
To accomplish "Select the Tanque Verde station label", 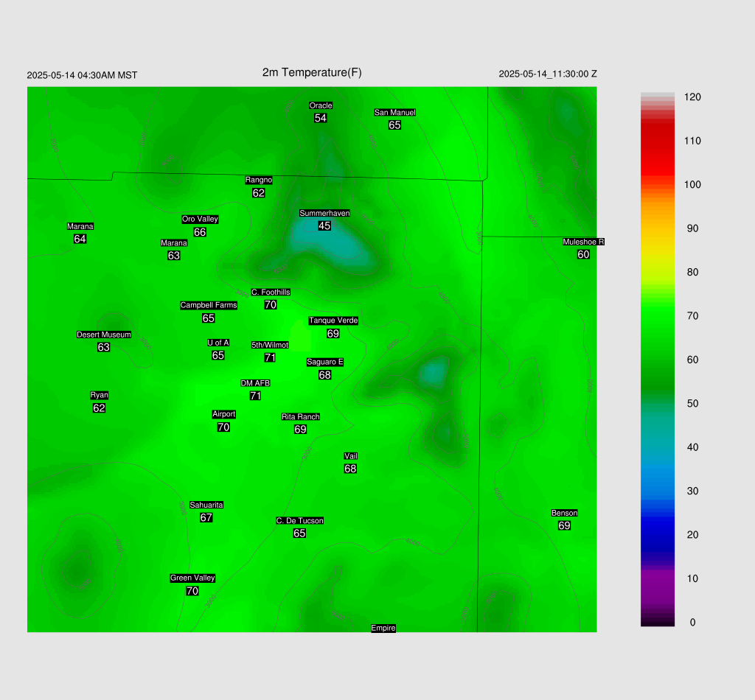I will click(x=333, y=321).
